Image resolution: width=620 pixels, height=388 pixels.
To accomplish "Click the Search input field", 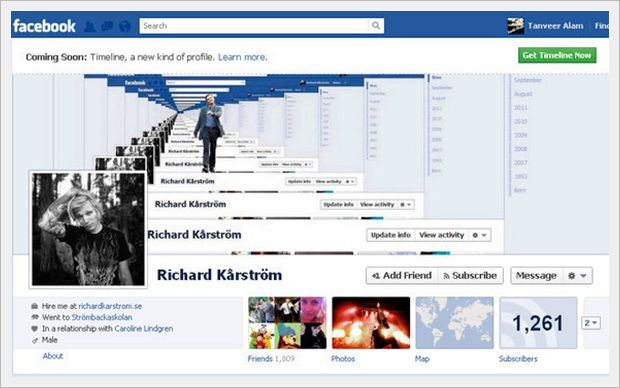I will [254, 26].
